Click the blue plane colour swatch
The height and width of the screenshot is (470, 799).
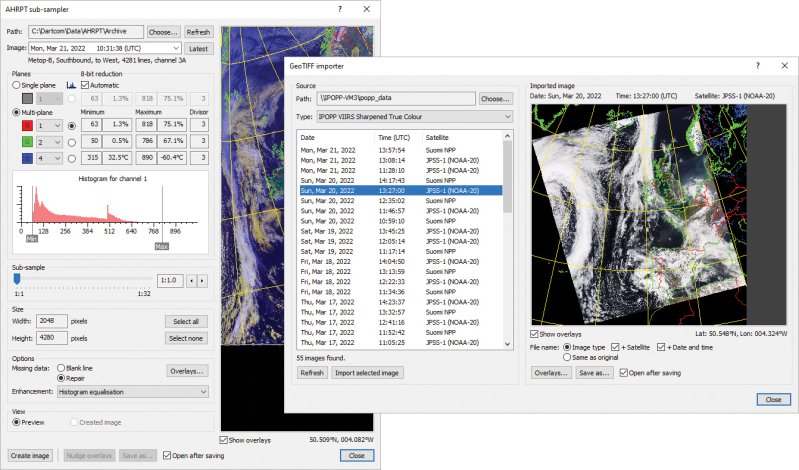click(x=28, y=159)
